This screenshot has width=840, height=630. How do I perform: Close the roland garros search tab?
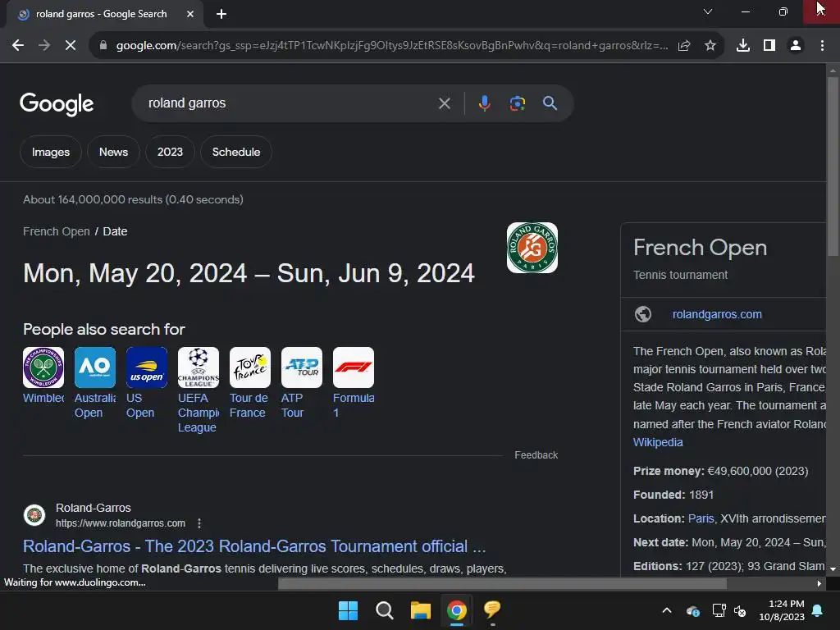(x=190, y=14)
